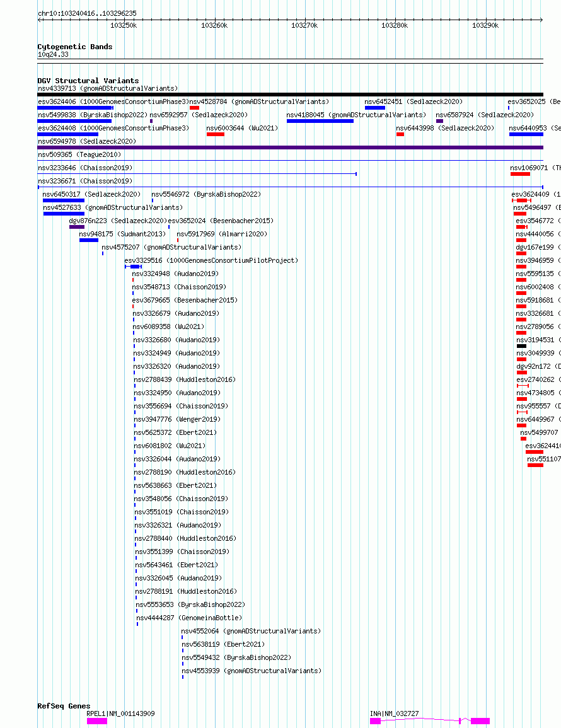Click the Cytogenetic Bands track title
Viewport: 561px width, 728px height.
75,47
